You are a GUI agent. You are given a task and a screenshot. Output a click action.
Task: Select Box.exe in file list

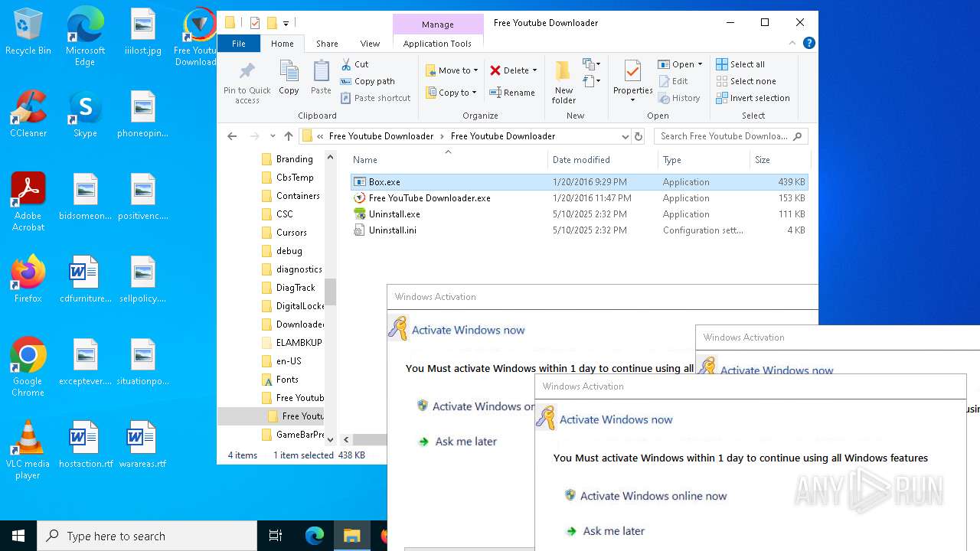[x=579, y=182]
